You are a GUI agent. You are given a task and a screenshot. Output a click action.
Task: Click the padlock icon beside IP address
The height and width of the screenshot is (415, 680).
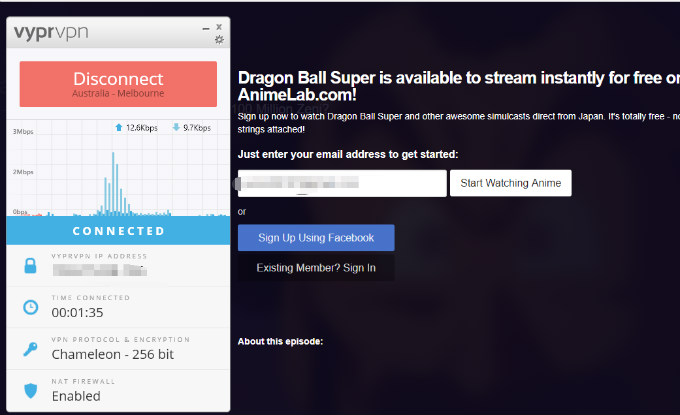(30, 265)
